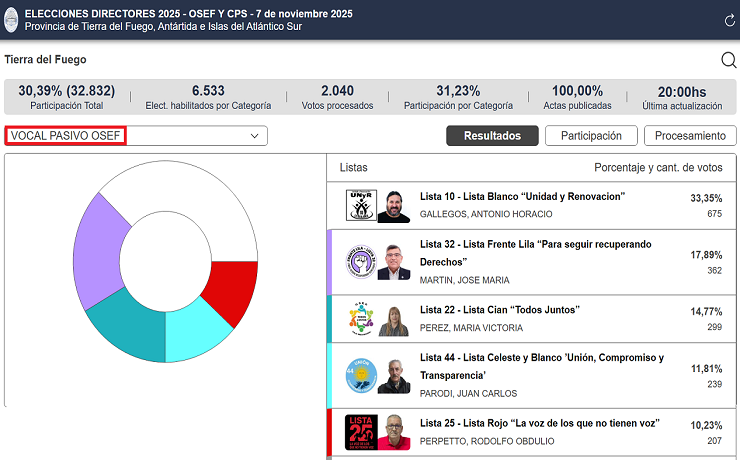Open the Procesamiento tab

(x=691, y=136)
